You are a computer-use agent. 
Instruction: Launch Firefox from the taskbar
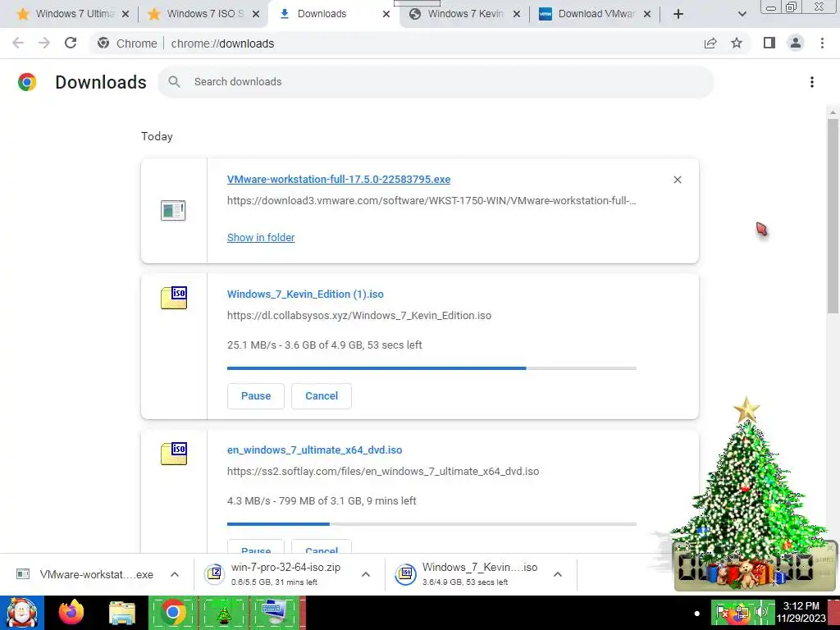click(x=71, y=613)
